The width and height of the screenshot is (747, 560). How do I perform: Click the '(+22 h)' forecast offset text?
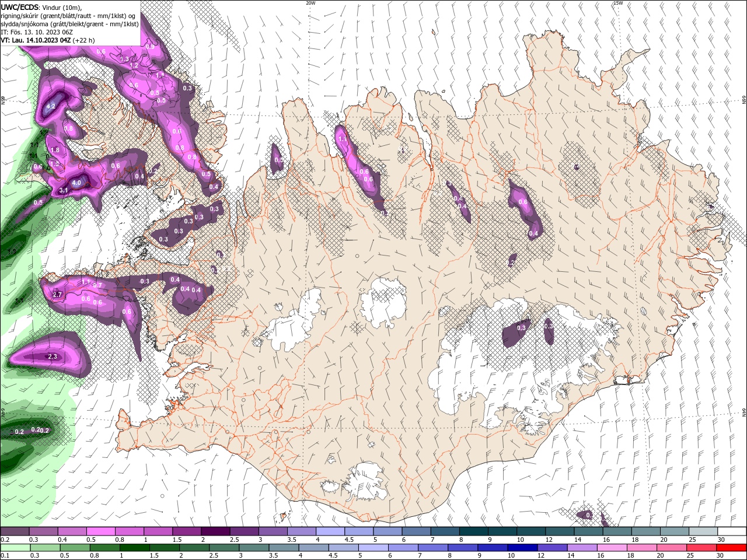pyautogui.click(x=84, y=40)
